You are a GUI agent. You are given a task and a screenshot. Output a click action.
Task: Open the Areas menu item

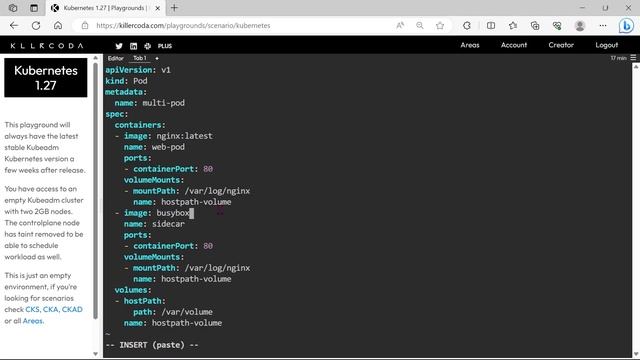coord(470,45)
